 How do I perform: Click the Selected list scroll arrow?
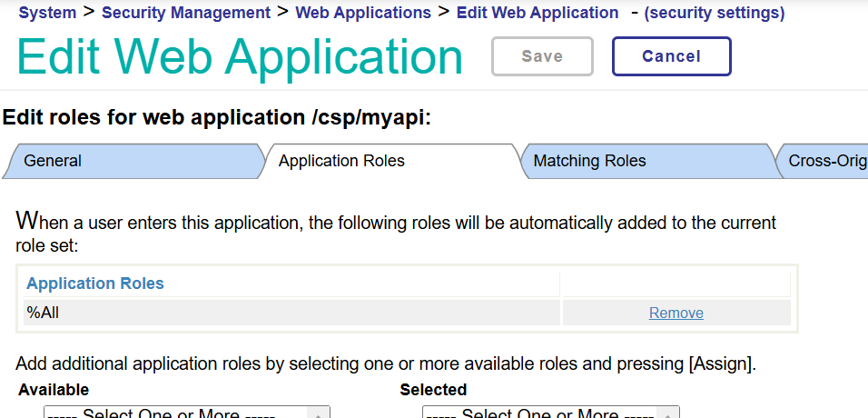click(667, 413)
